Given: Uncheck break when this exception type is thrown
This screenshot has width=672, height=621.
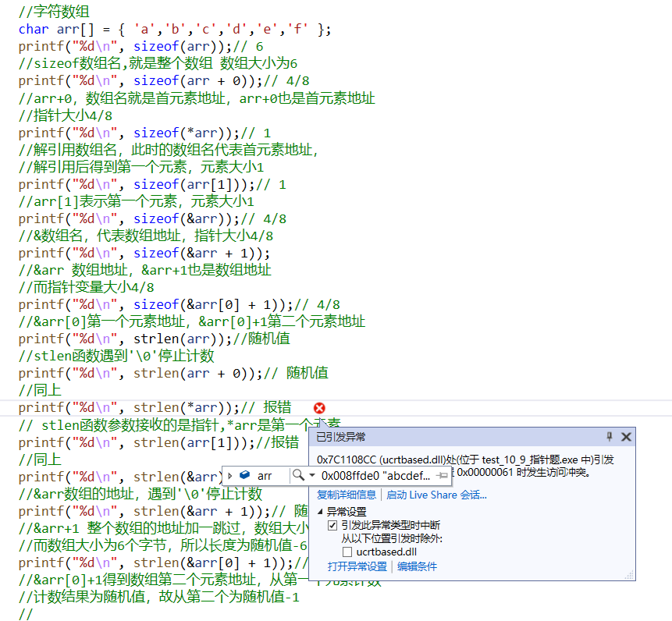Looking at the screenshot, I should coord(332,525).
